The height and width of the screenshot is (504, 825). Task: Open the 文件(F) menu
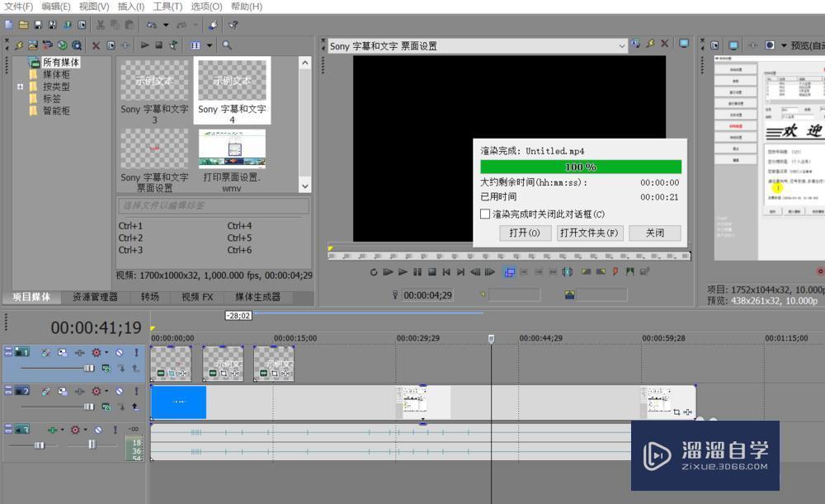pyautogui.click(x=18, y=7)
